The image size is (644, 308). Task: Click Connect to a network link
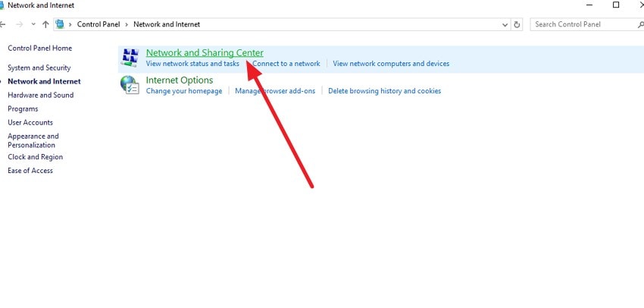286,64
